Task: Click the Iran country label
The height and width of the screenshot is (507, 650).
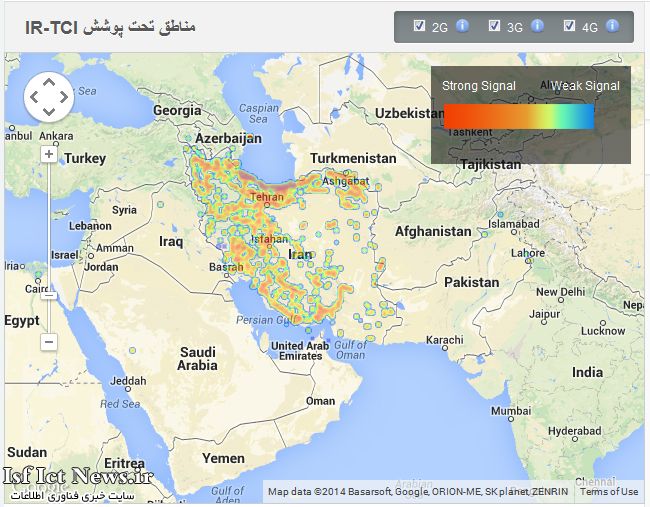Action: tap(299, 255)
